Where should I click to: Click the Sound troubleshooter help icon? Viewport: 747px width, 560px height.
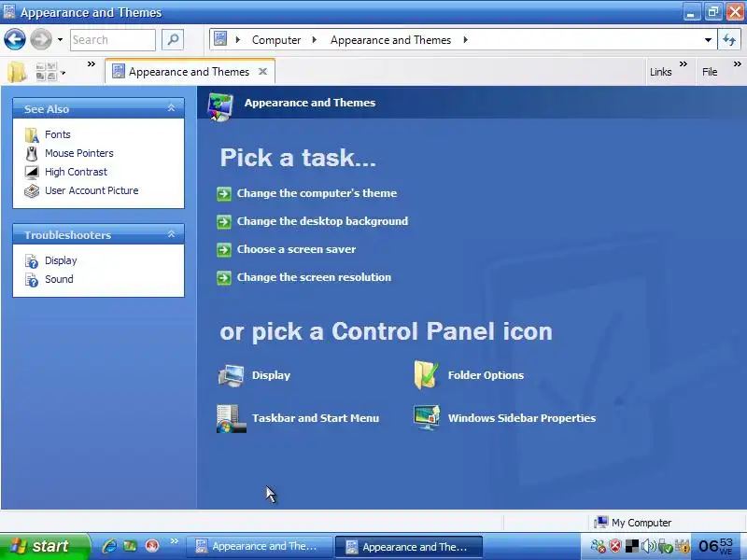[32, 280]
